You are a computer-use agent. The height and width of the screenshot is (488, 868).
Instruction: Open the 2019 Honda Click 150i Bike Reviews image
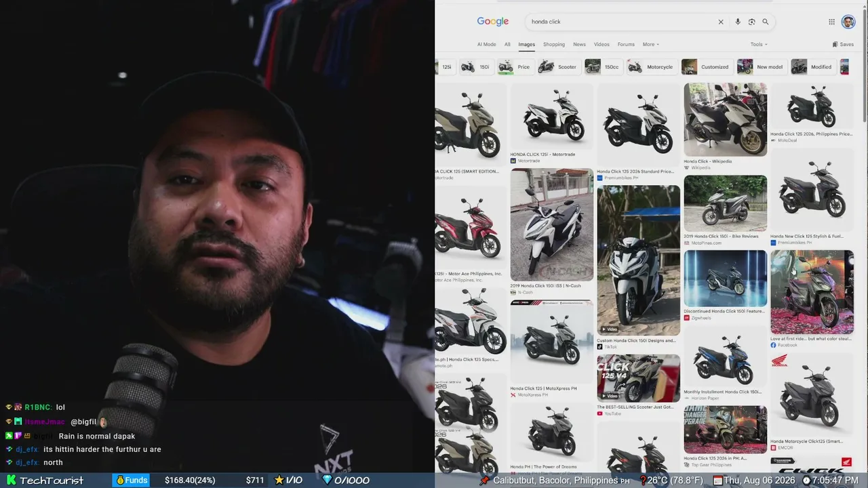pos(726,203)
